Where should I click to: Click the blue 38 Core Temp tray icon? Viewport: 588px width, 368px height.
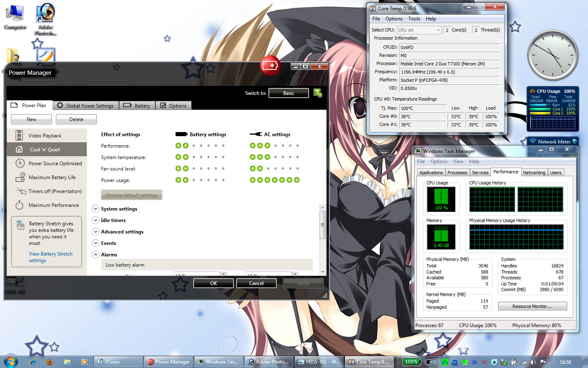point(474,362)
